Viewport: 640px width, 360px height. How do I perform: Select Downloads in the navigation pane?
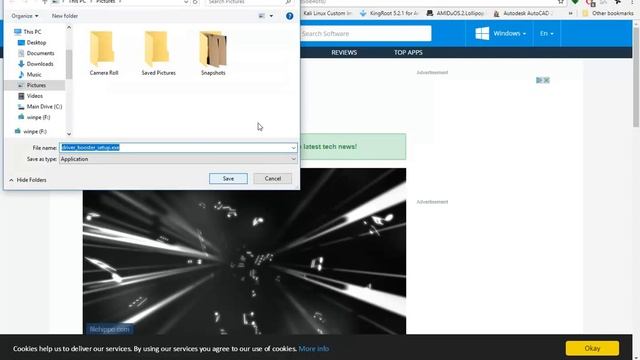(x=40, y=64)
